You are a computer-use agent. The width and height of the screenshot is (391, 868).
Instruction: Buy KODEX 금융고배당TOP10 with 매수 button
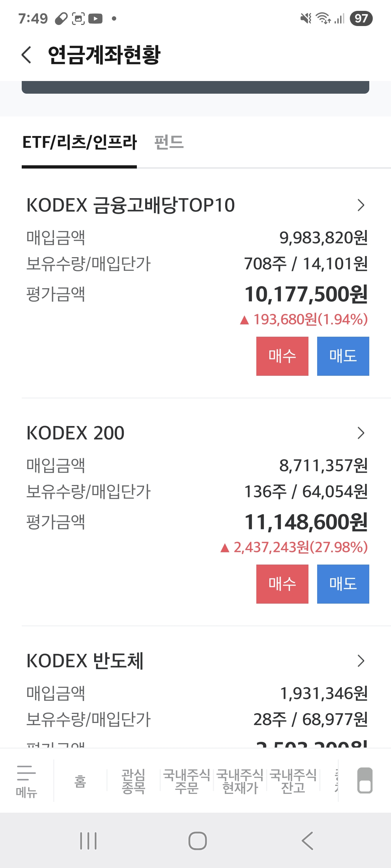point(282,356)
